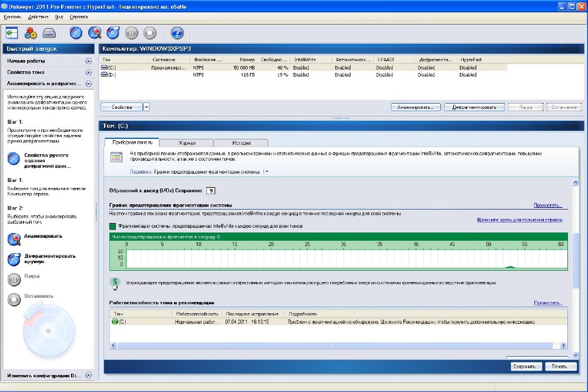588x392 pixels.
Task: Click the health table horizontal scrollbar right arrow
Action: 563,346
